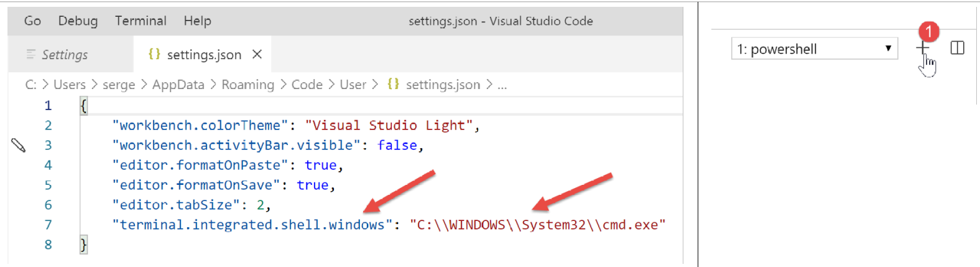
Task: Close the settings.json tab
Action: 257,55
